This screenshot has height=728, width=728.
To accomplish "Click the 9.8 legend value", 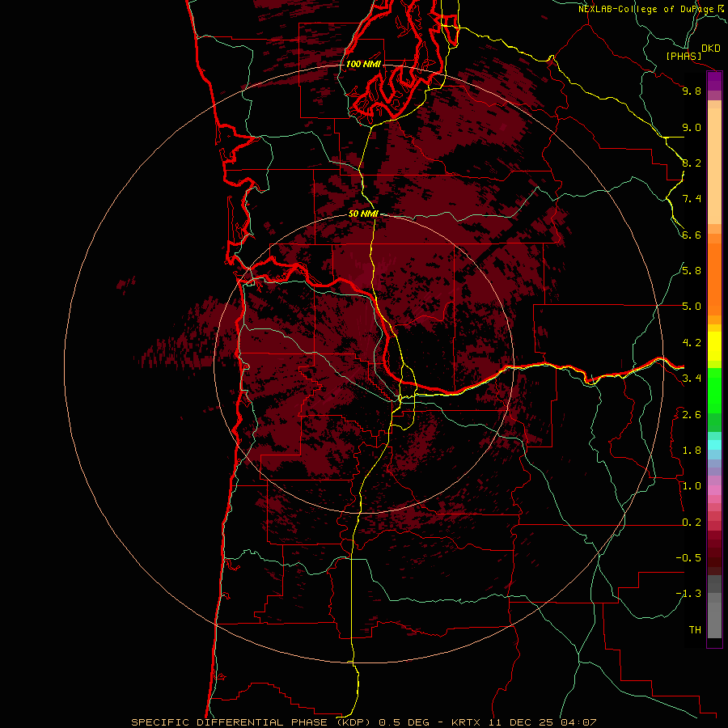I will pyautogui.click(x=692, y=91).
